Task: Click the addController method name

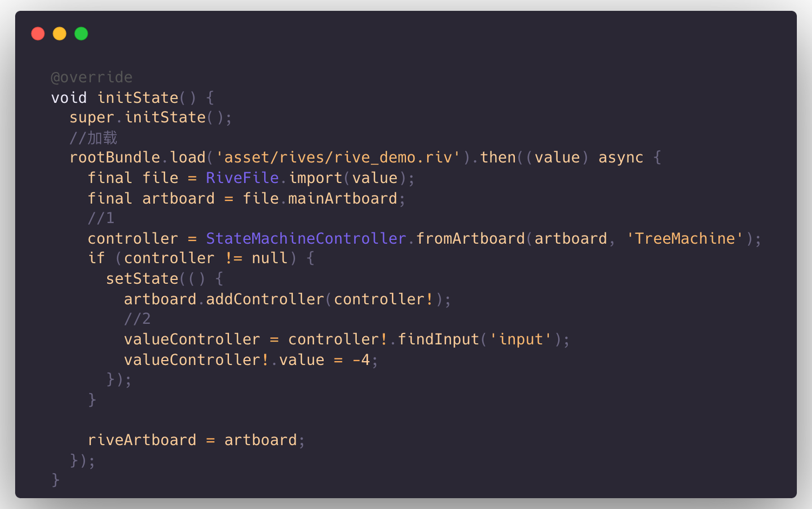Action: click(x=265, y=299)
